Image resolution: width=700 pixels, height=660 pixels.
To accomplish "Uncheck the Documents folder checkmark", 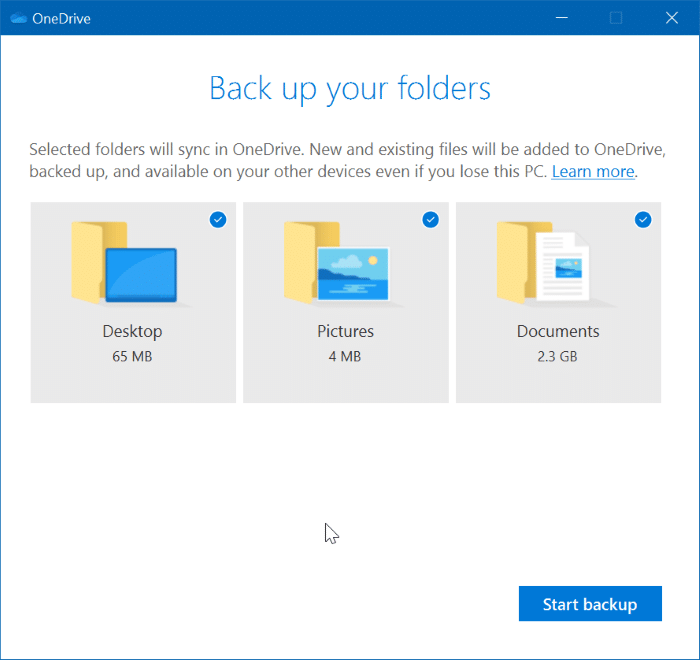I will (643, 220).
